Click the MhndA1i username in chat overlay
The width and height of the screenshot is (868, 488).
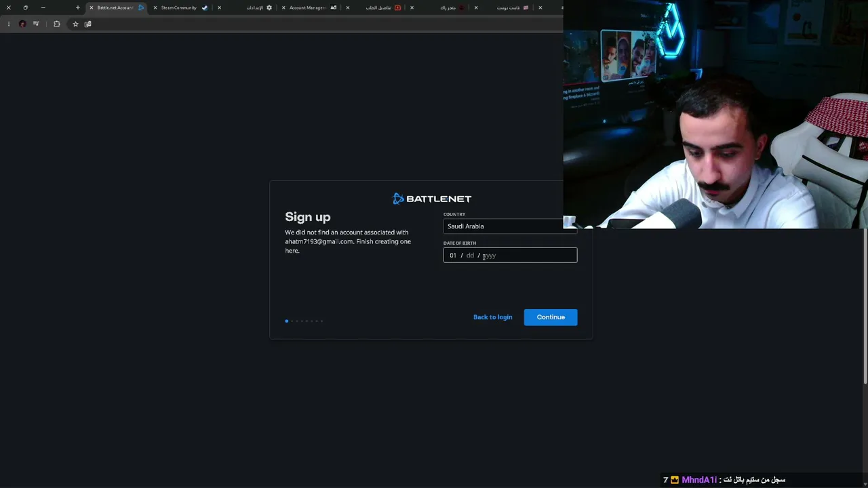click(x=699, y=480)
